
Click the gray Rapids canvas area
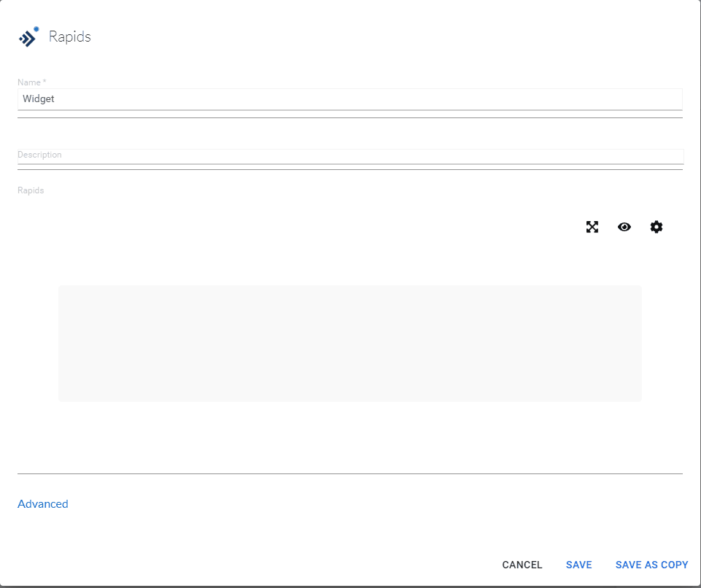point(350,343)
